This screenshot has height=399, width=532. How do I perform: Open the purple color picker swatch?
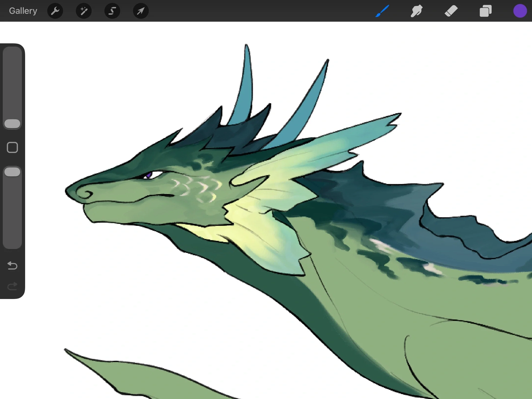click(520, 11)
